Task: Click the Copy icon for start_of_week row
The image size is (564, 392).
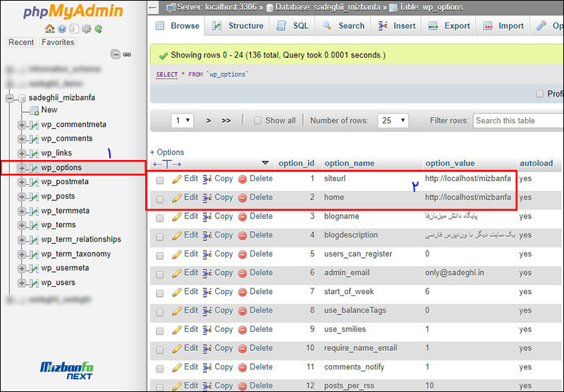Action: point(207,292)
